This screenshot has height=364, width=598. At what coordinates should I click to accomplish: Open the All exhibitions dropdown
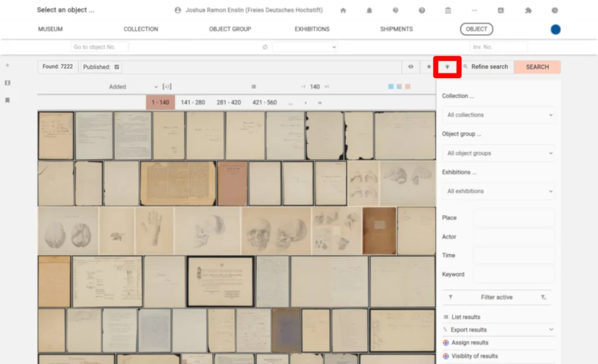point(499,191)
